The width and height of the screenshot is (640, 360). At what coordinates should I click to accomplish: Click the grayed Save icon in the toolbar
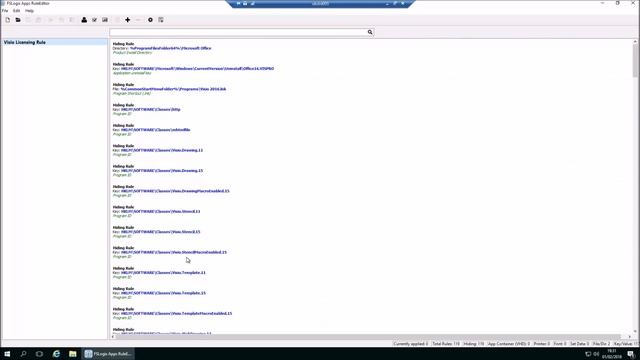point(28,20)
